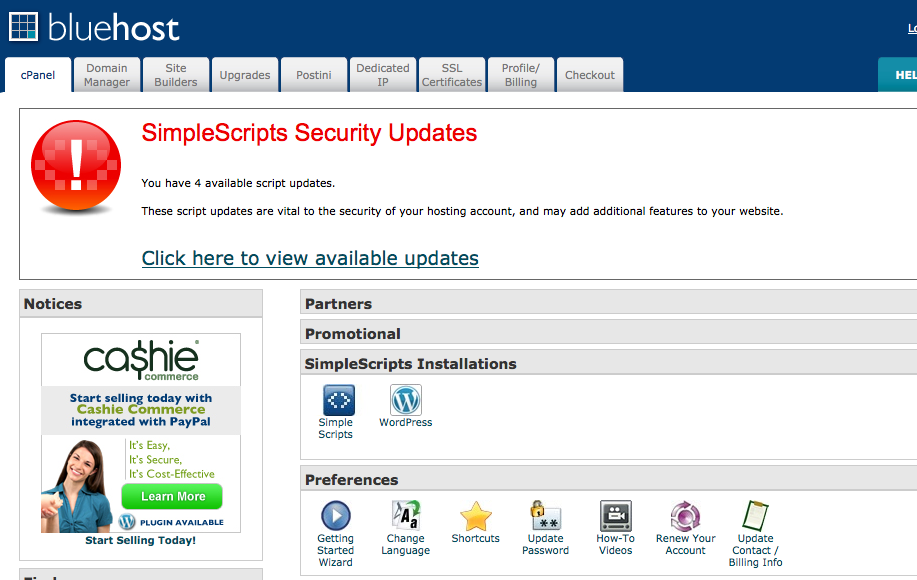This screenshot has width=917, height=580.
Task: Open the WordPress installer icon
Action: pos(406,400)
